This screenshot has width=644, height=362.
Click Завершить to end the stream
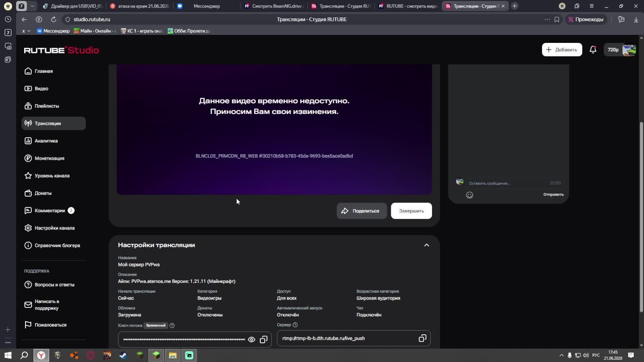(411, 211)
